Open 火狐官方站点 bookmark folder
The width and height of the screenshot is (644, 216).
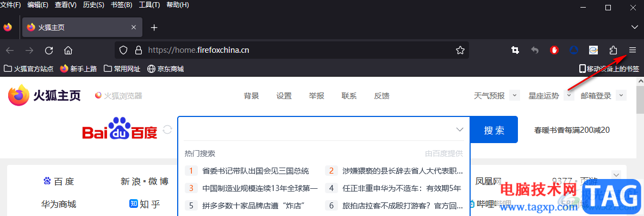coord(29,69)
